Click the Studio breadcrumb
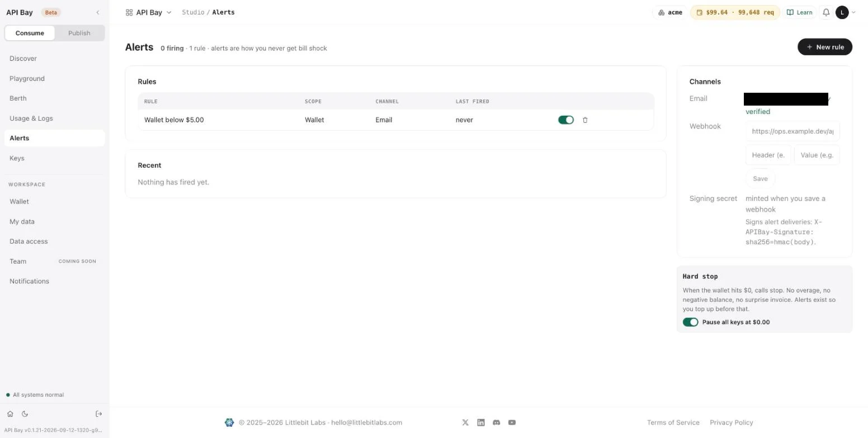Screen dimensions: 868x438 click(x=193, y=12)
